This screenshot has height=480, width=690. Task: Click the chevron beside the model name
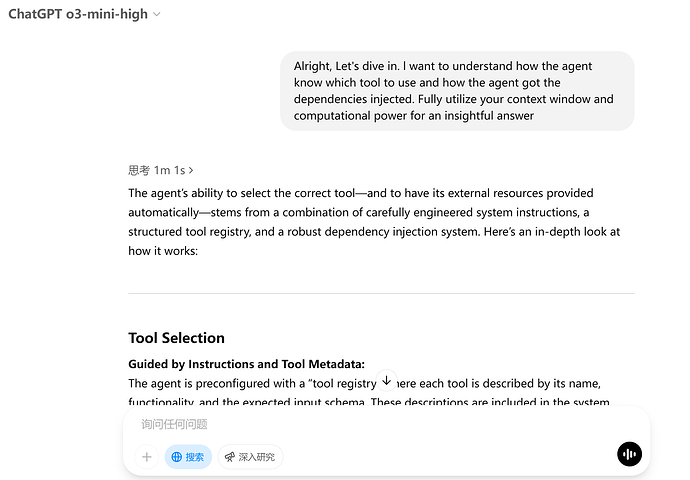coord(157,15)
